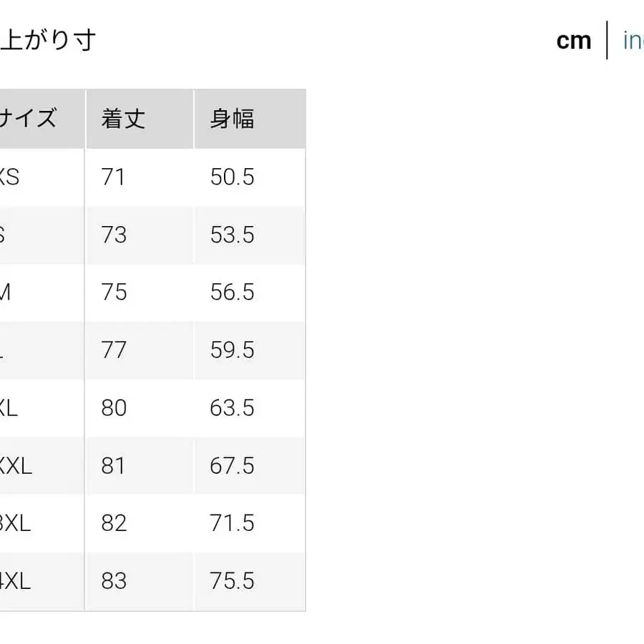Click the 身幅 value 59.5 for size L

coord(231,350)
